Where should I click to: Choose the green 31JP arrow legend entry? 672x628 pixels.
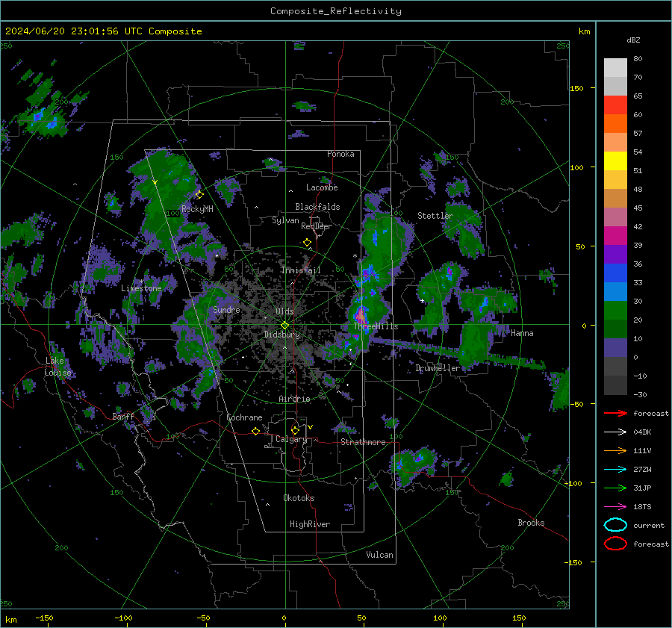pyautogui.click(x=615, y=488)
